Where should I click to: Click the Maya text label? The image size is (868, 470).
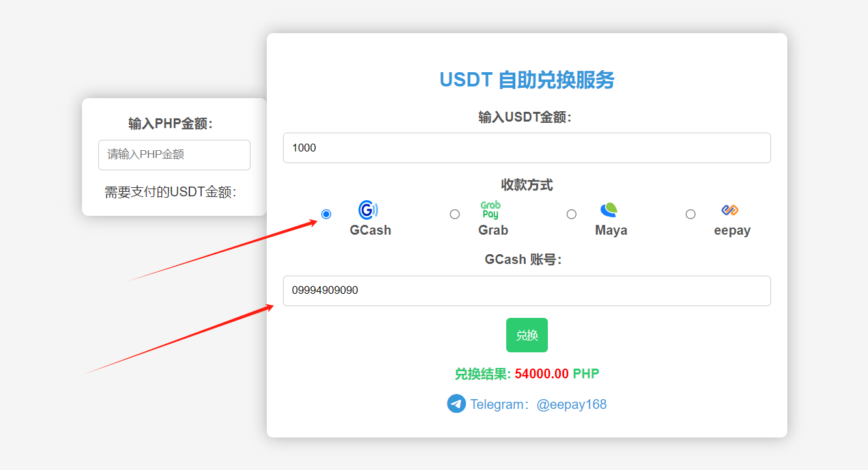[611, 230]
